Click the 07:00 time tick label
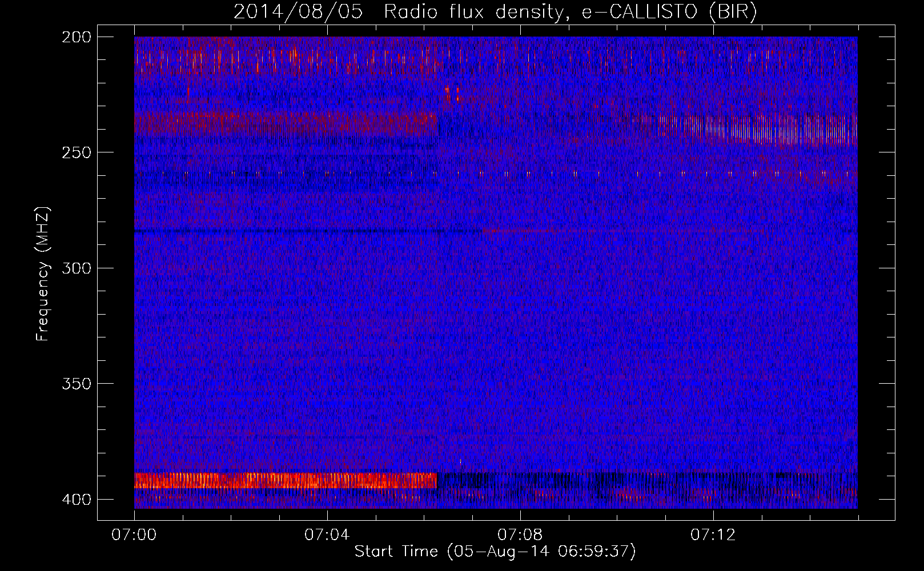 134,535
